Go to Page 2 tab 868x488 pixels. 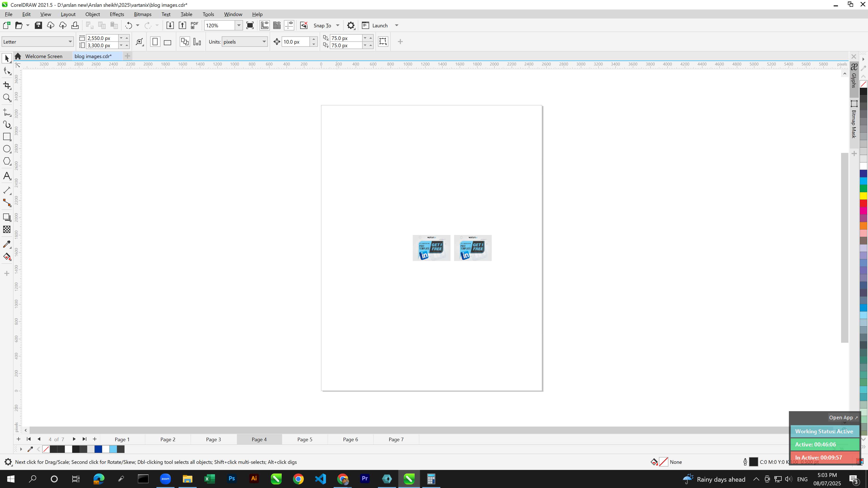tap(168, 439)
